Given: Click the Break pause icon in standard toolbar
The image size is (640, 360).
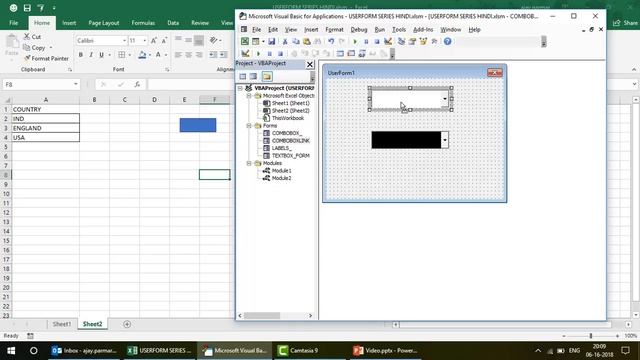Looking at the screenshot, I should (366, 41).
